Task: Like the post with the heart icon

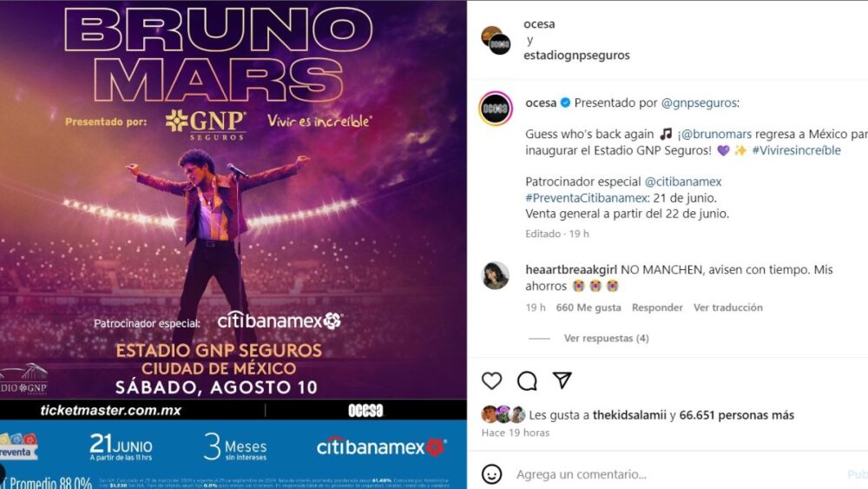Action: click(x=491, y=380)
